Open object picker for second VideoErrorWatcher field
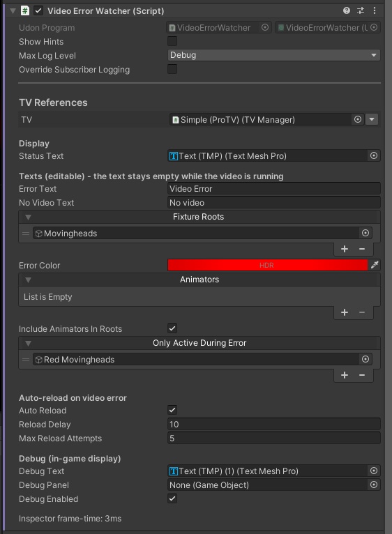The height and width of the screenshot is (534, 392). click(374, 27)
